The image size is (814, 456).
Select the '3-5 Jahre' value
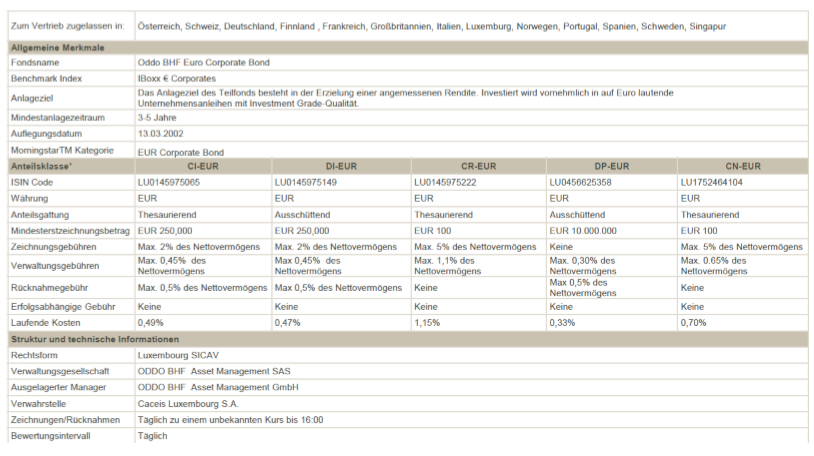(157, 117)
